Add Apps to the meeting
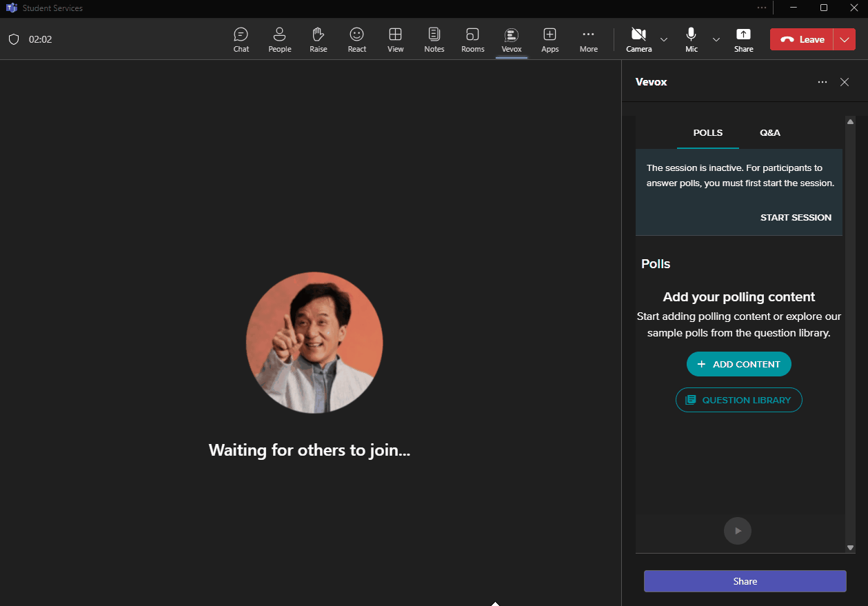The width and height of the screenshot is (868, 606). [x=550, y=39]
